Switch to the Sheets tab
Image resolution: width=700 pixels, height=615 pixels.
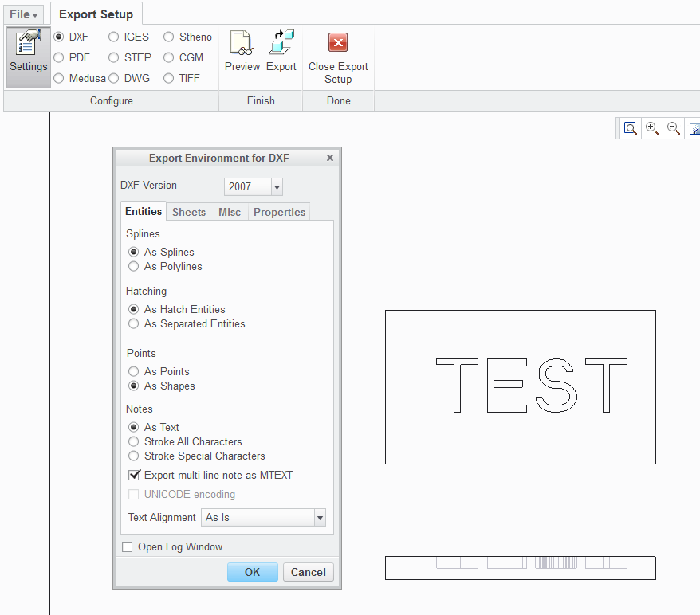click(189, 212)
